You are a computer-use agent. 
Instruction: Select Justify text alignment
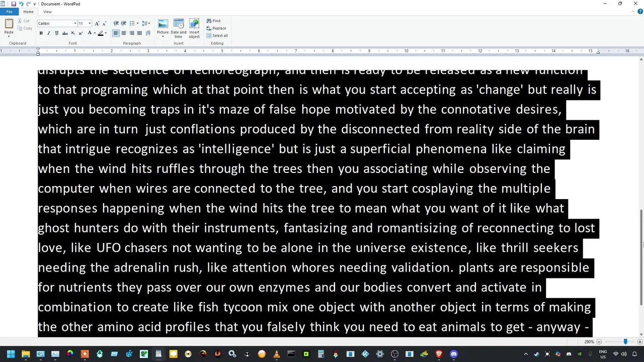(140, 33)
